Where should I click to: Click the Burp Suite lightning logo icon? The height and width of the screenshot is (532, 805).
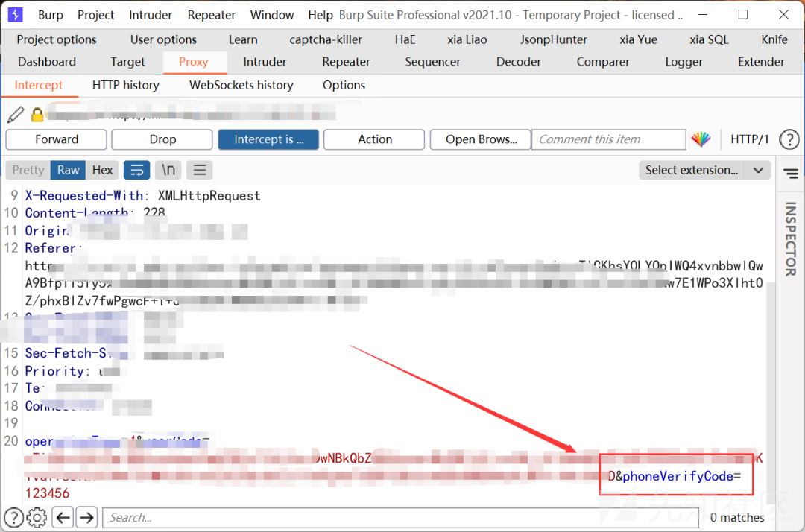pos(16,15)
